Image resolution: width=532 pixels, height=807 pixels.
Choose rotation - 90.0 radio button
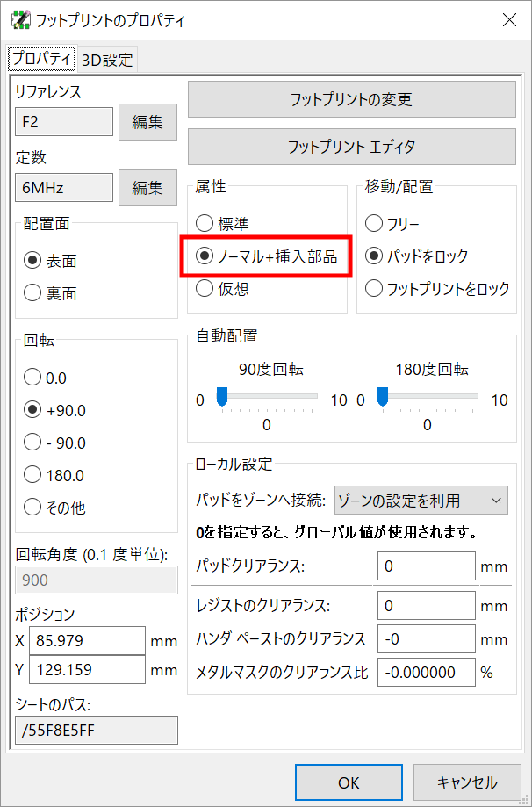coord(54,443)
